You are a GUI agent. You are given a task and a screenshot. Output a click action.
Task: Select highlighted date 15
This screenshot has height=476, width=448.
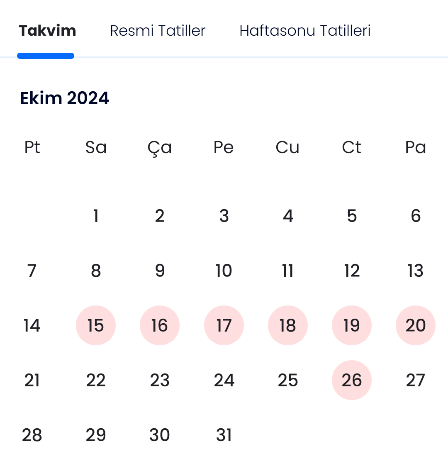(95, 325)
